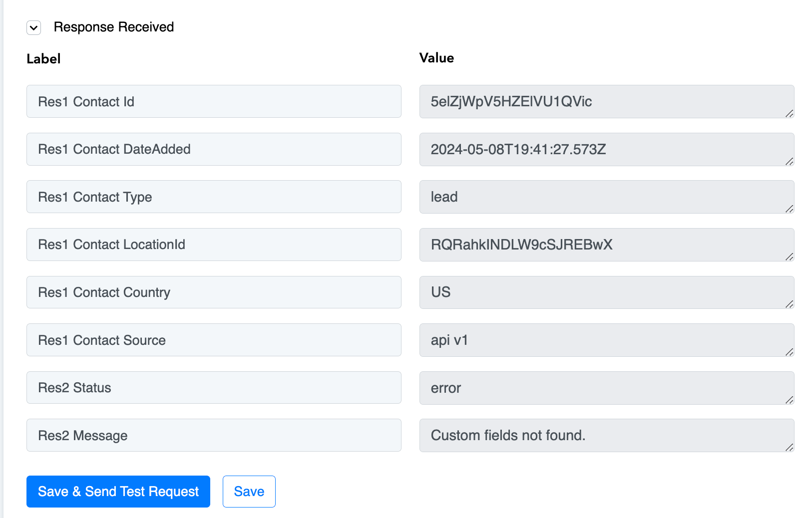Select the Res2 Status label field
Image resolution: width=812 pixels, height=518 pixels.
coord(214,387)
